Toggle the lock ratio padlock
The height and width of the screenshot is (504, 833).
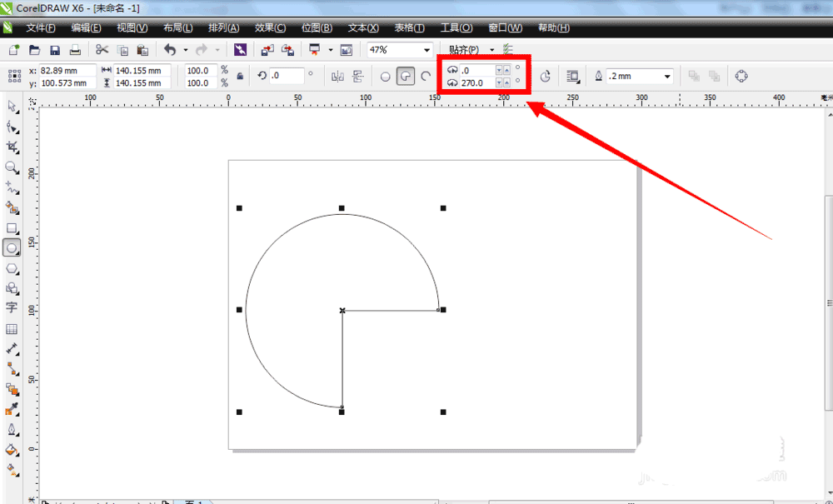(x=240, y=77)
